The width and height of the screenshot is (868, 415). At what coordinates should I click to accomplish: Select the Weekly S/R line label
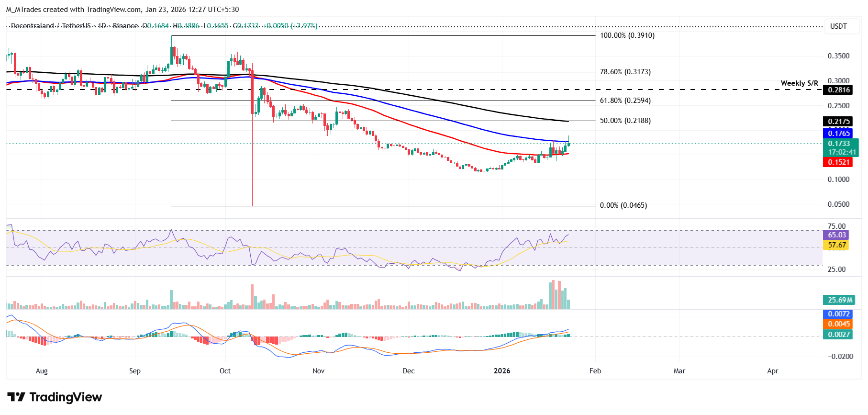[x=799, y=83]
